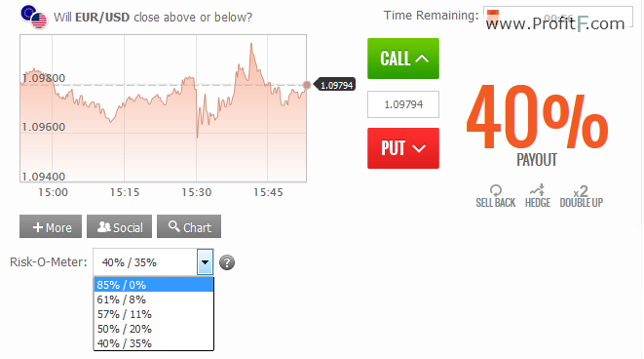Viewport: 644px width, 359px height.
Task: Open the Social button
Action: [119, 226]
